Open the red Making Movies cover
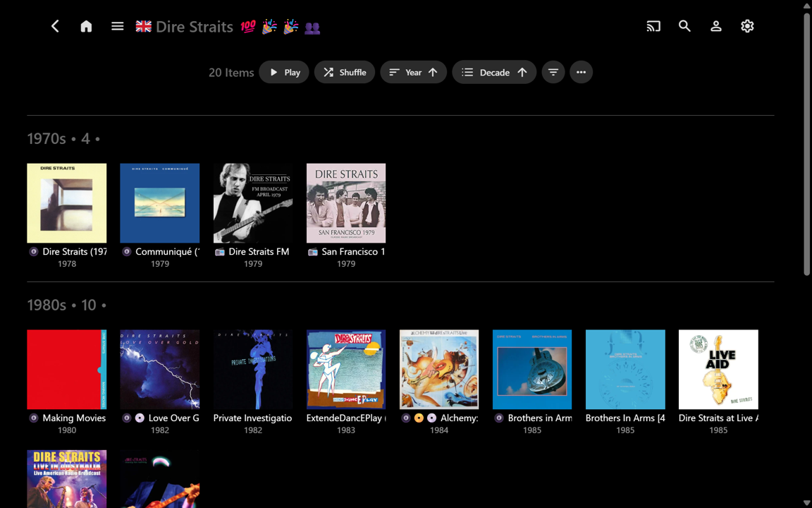 pos(67,370)
